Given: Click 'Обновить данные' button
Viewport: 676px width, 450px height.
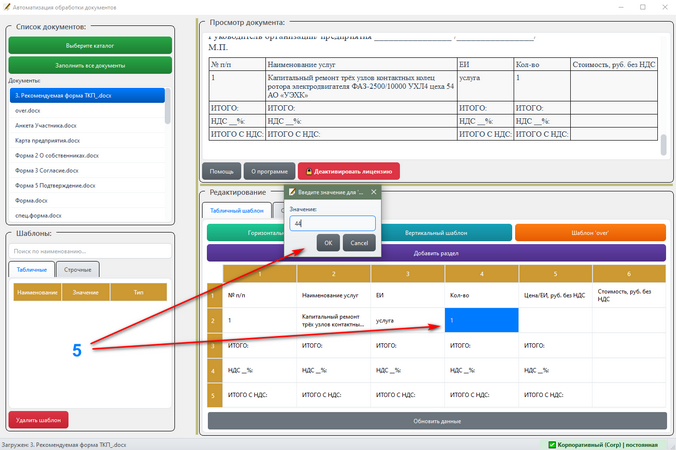Looking at the screenshot, I should [x=437, y=421].
